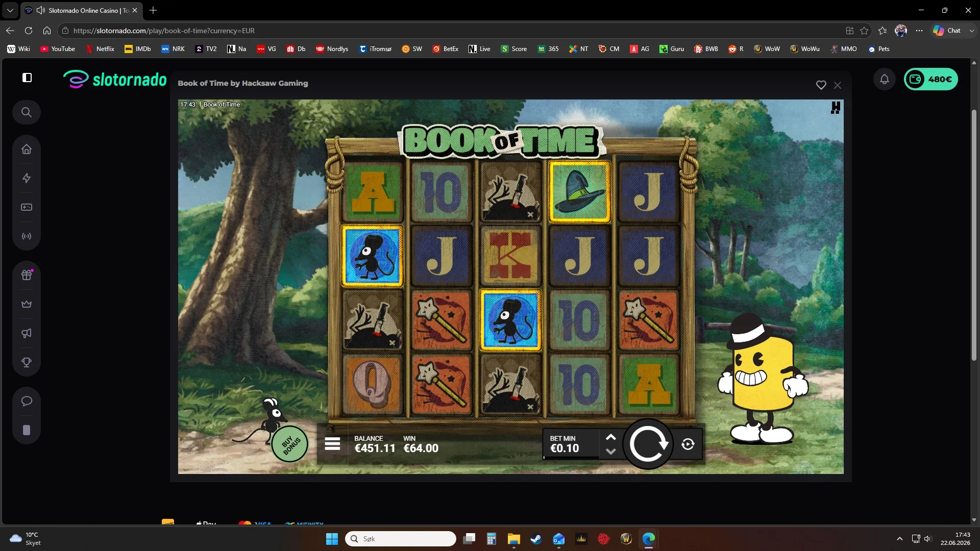Viewport: 980px width, 551px height.
Task: Open the live casino broadcast icon
Action: point(27,236)
